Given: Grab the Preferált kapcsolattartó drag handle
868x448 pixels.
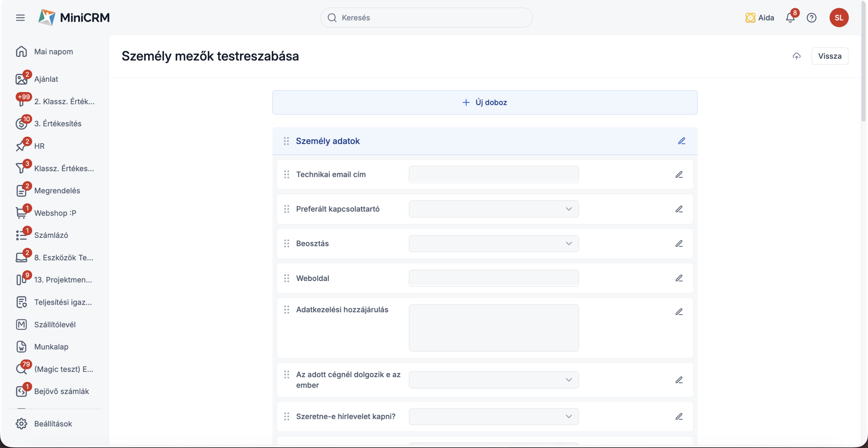Looking at the screenshot, I should click(287, 209).
